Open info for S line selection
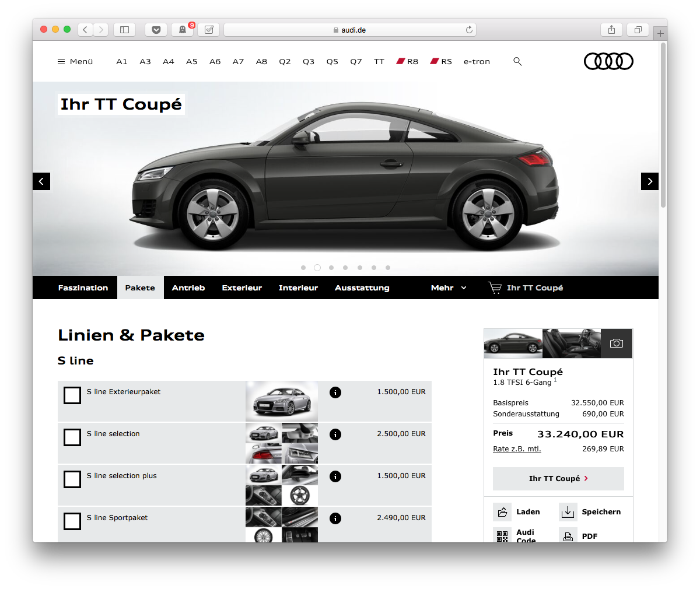Viewport: 700px width, 589px height. [335, 434]
